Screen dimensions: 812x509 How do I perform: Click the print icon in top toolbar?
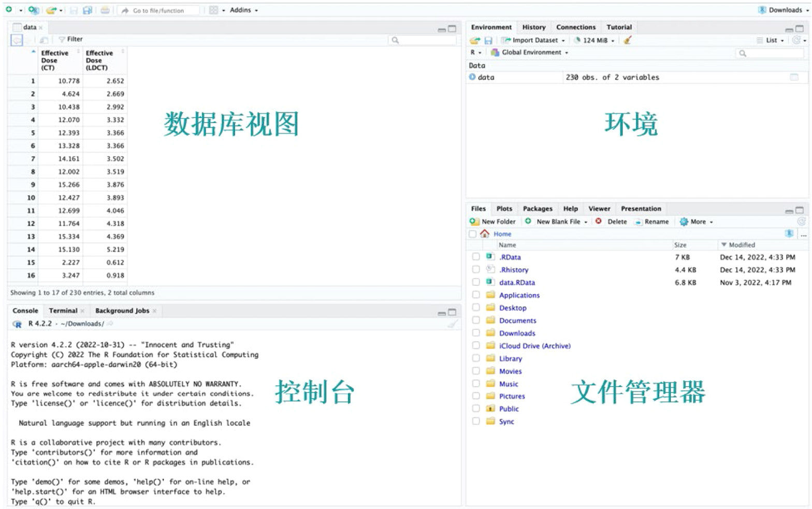105,10
